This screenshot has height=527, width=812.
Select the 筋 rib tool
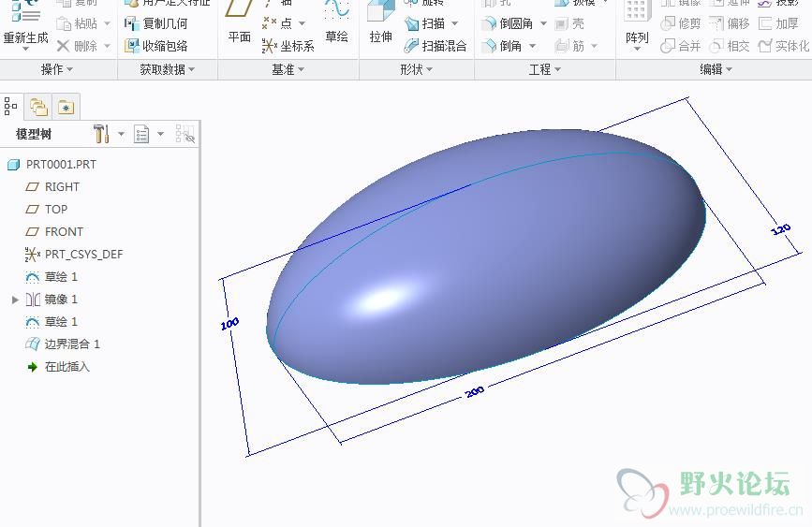(569, 46)
